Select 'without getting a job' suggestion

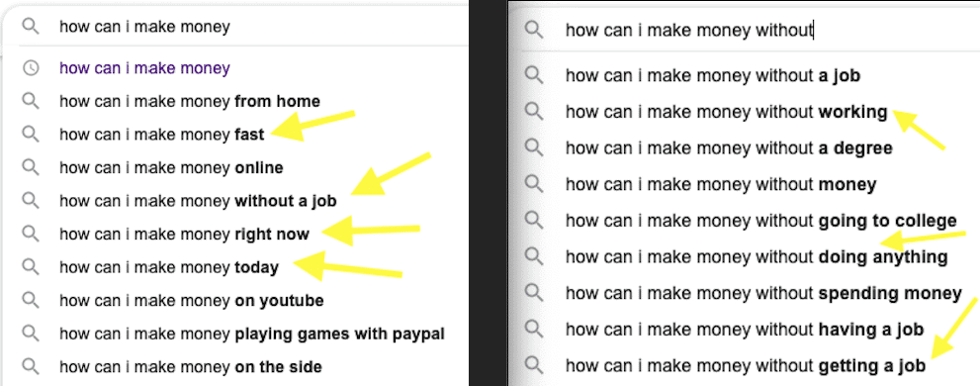(x=746, y=365)
